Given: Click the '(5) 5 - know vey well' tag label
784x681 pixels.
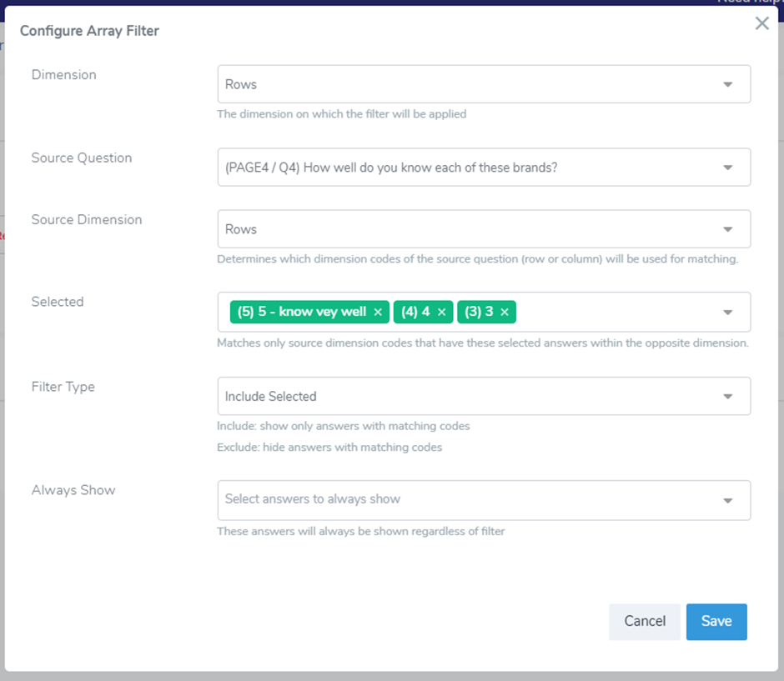Looking at the screenshot, I should [301, 312].
